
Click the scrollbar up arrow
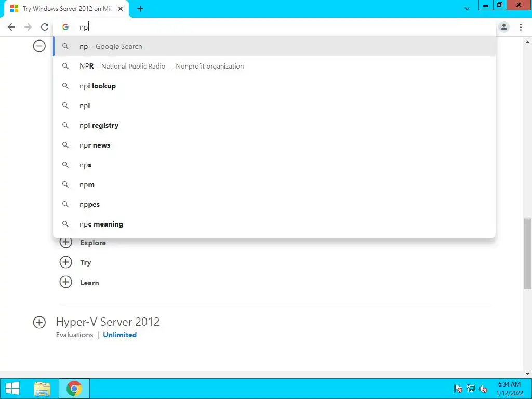[x=527, y=42]
